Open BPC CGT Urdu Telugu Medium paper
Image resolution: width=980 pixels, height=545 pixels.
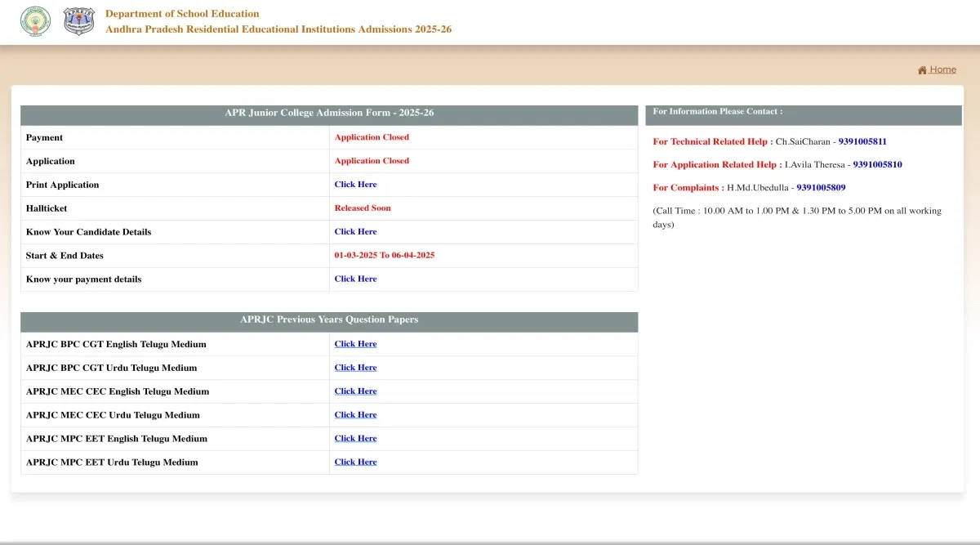[355, 368]
